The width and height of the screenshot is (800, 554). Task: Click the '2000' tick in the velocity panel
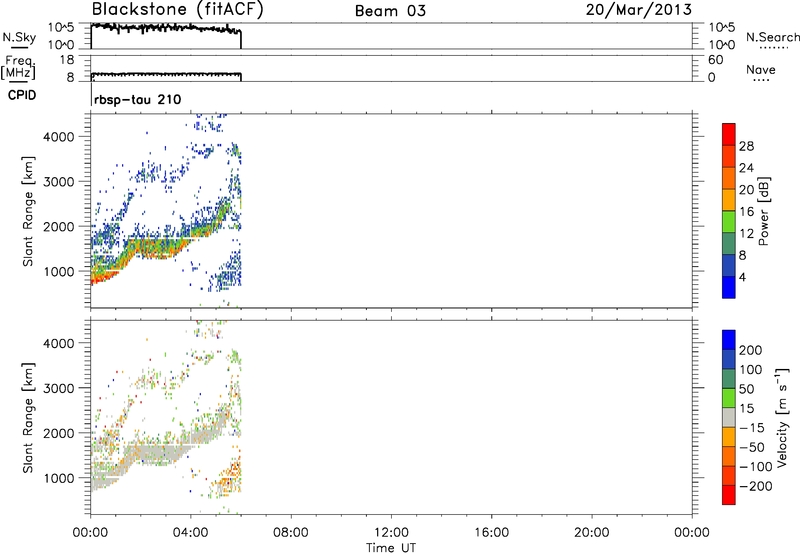coord(58,433)
